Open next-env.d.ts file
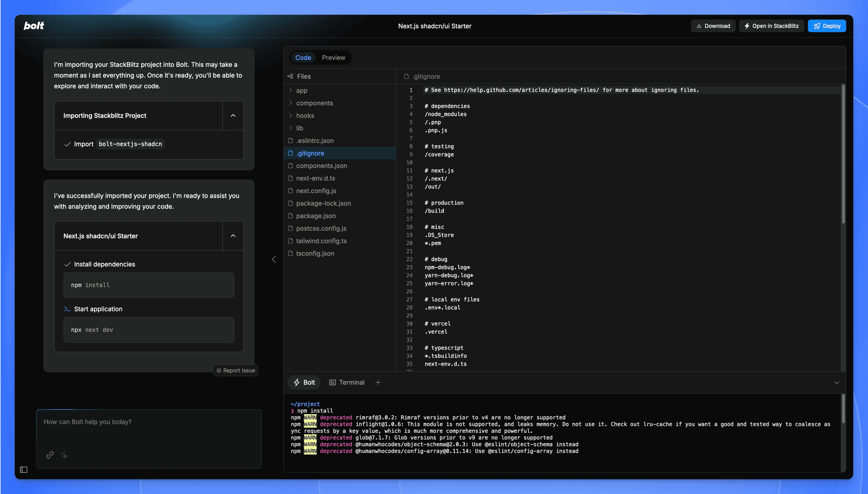 [x=339, y=178]
